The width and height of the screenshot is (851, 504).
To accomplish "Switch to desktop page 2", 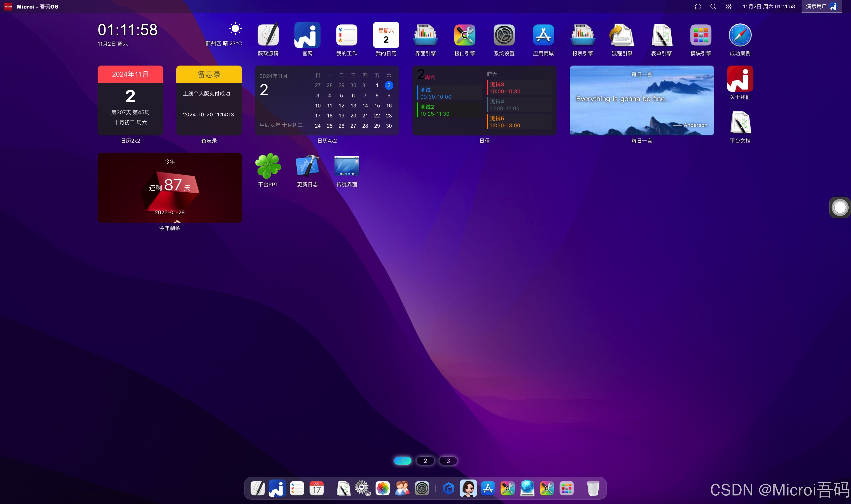I will click(x=425, y=461).
